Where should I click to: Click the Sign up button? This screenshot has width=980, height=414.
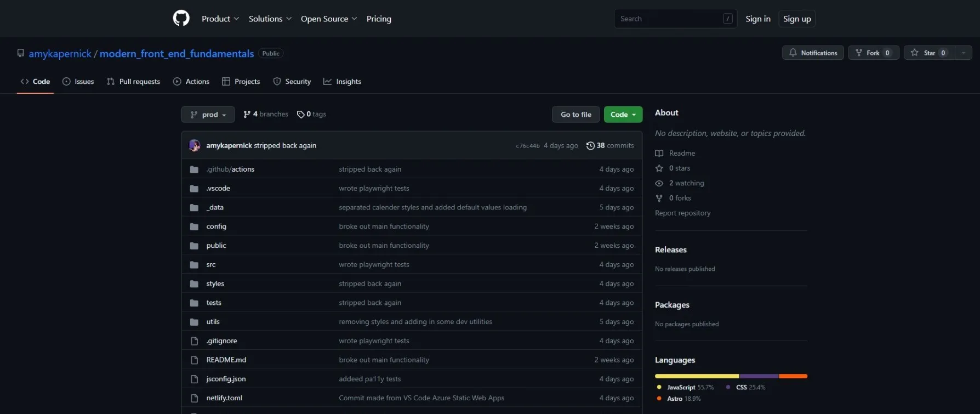click(796, 19)
